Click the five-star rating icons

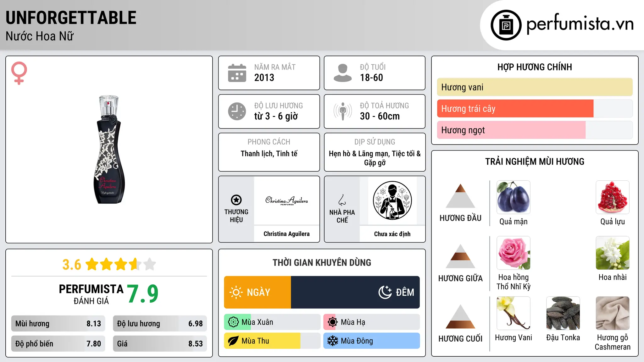tap(121, 264)
